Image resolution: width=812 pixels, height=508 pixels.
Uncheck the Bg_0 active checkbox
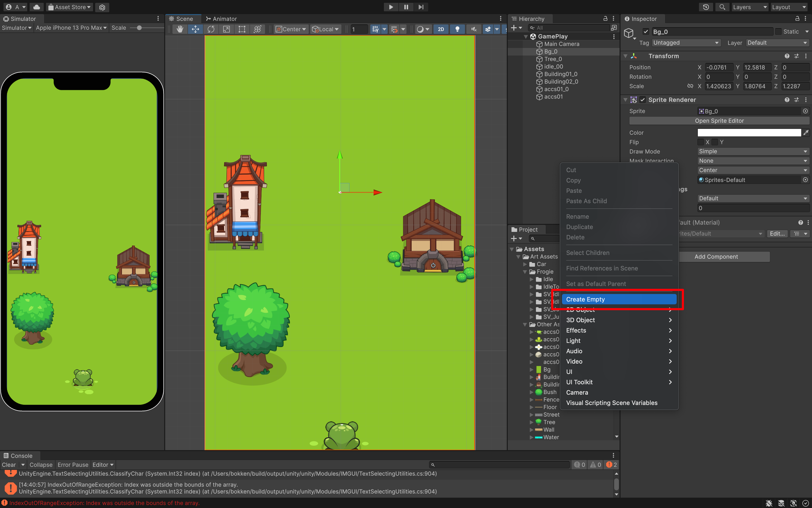pyautogui.click(x=646, y=32)
